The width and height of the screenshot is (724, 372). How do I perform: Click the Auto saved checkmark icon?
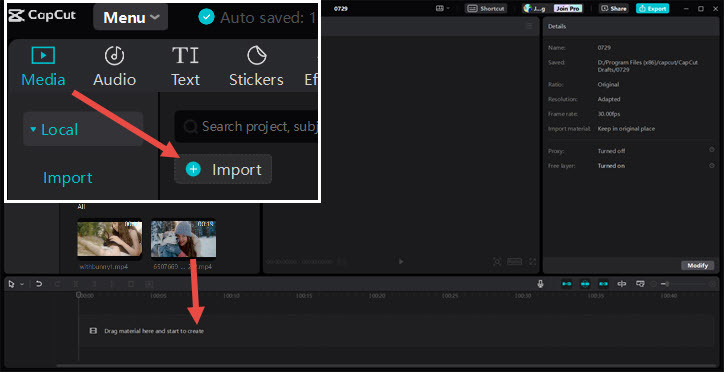[206, 18]
